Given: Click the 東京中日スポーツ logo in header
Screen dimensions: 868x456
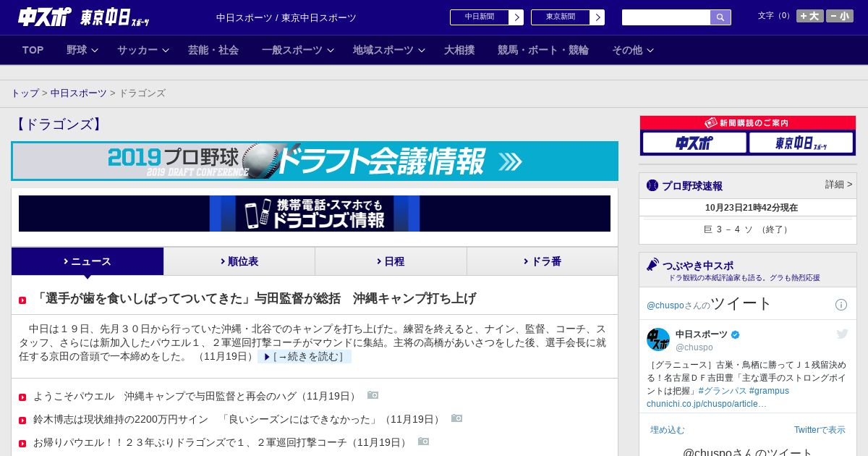Looking at the screenshot, I should (114, 17).
